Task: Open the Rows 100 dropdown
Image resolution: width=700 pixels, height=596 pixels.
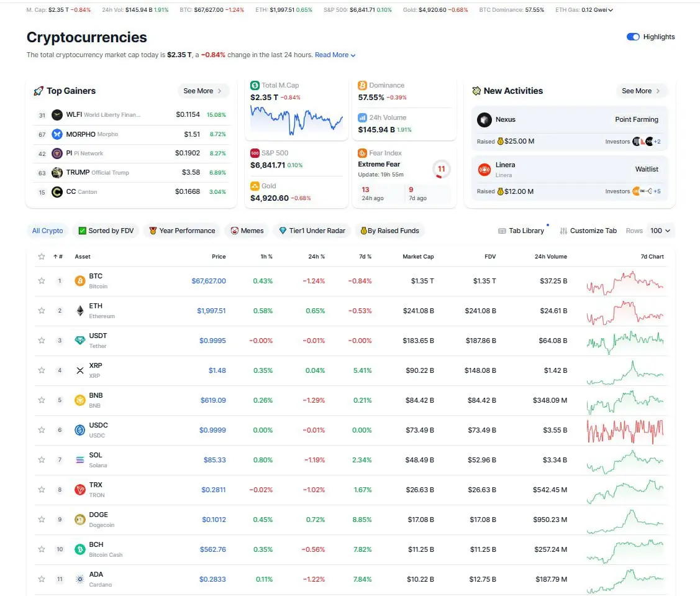Action: coord(660,231)
